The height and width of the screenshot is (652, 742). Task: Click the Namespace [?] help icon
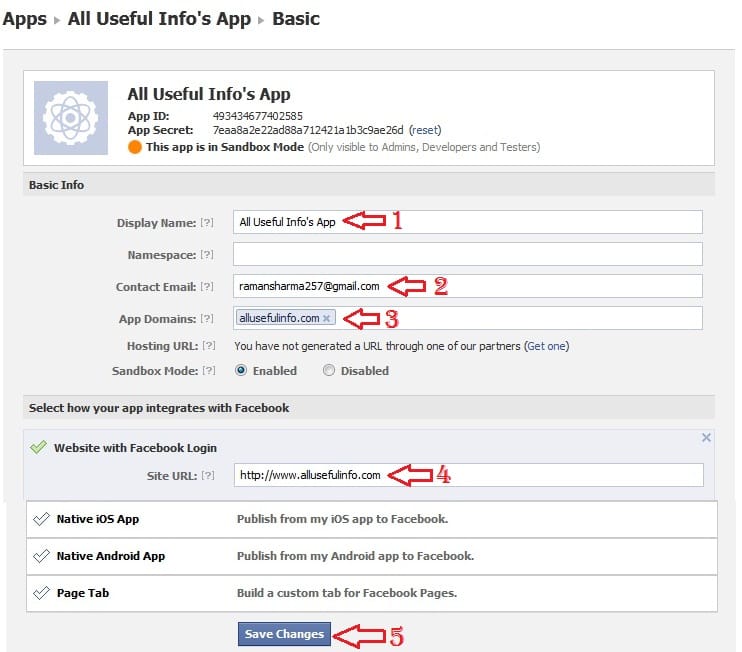tap(207, 255)
